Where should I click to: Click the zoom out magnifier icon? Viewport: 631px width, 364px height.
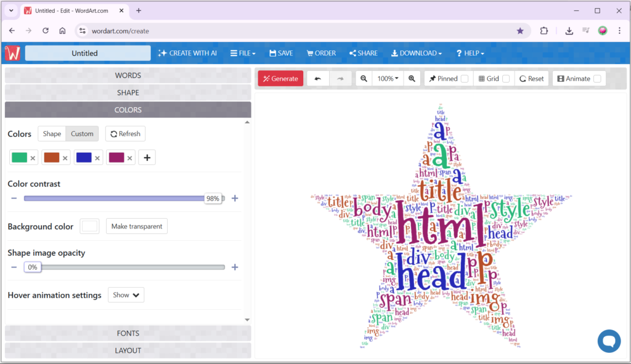[364, 79]
